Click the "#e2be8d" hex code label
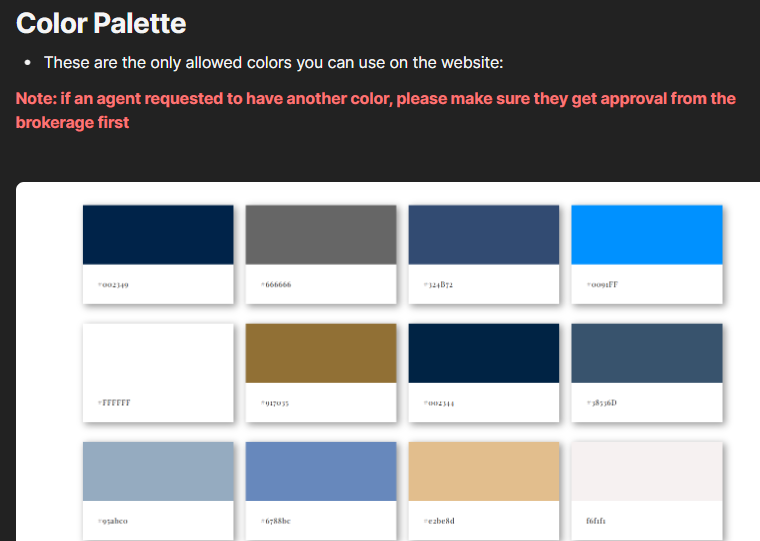Image resolution: width=760 pixels, height=541 pixels. 439,521
